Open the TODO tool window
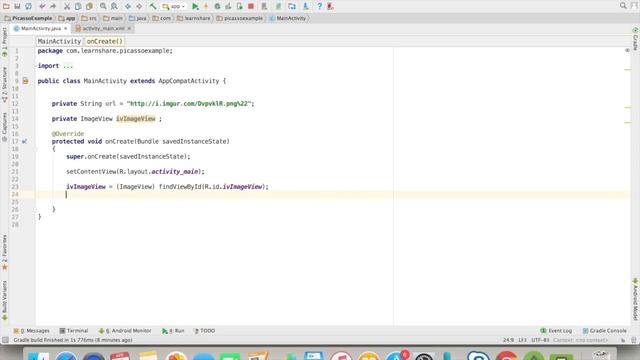This screenshot has width=640, height=360. [x=204, y=331]
